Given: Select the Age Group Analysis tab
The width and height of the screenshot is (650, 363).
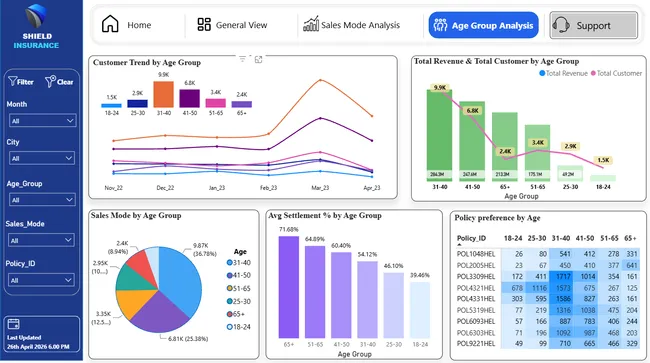Looking at the screenshot, I should tap(483, 25).
